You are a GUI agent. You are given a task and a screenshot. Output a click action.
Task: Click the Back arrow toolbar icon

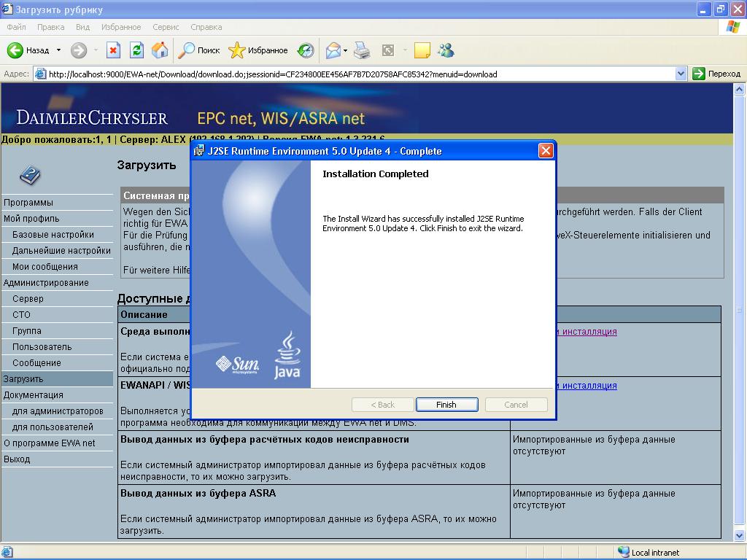point(15,50)
